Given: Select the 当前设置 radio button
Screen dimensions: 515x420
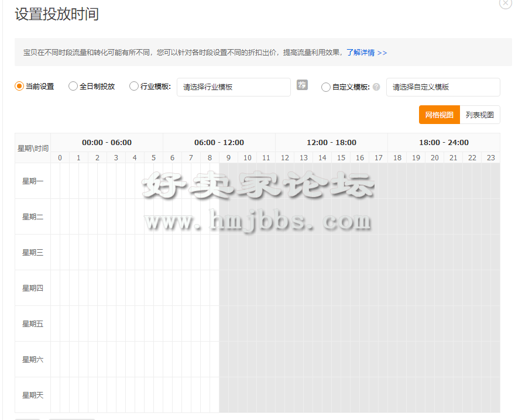Looking at the screenshot, I should click(x=19, y=87).
